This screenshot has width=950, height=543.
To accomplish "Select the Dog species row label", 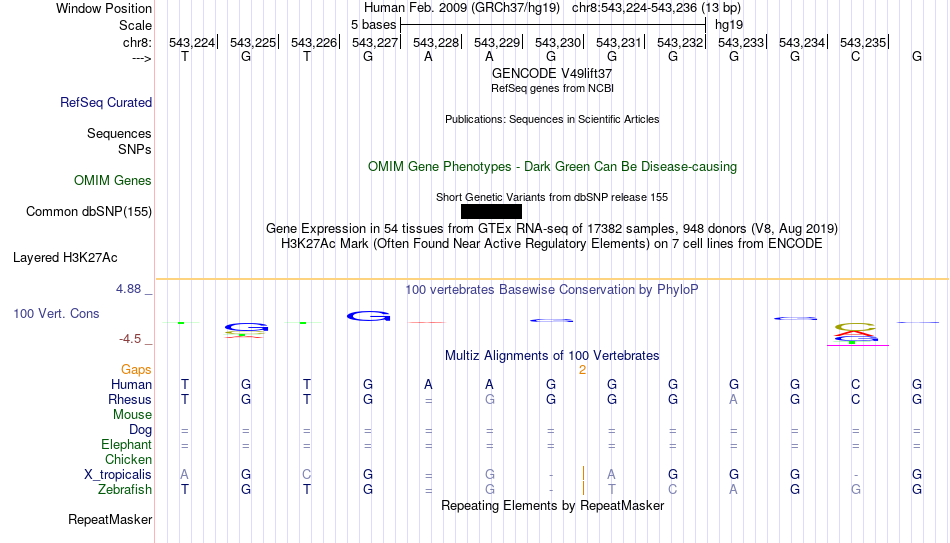I will tap(141, 430).
